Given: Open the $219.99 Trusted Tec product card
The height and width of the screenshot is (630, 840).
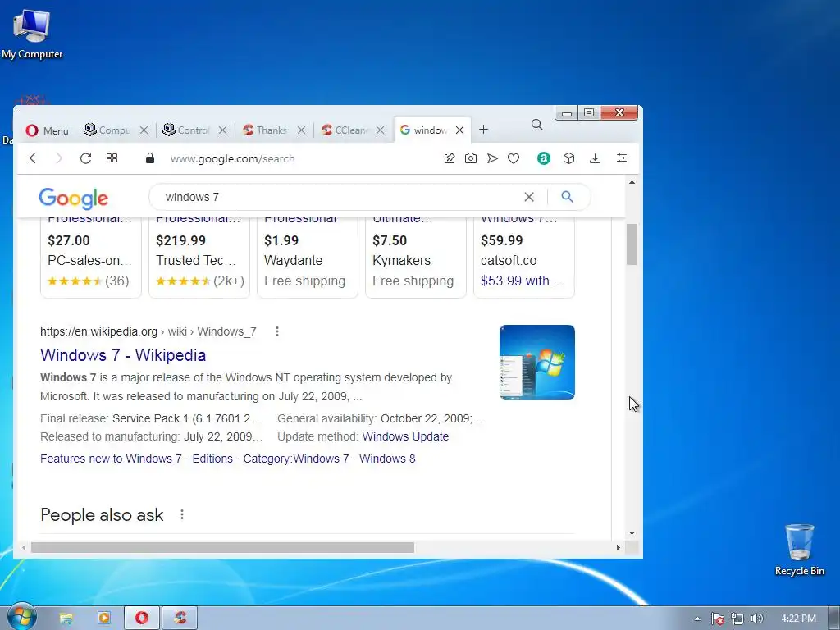Looking at the screenshot, I should [x=199, y=257].
